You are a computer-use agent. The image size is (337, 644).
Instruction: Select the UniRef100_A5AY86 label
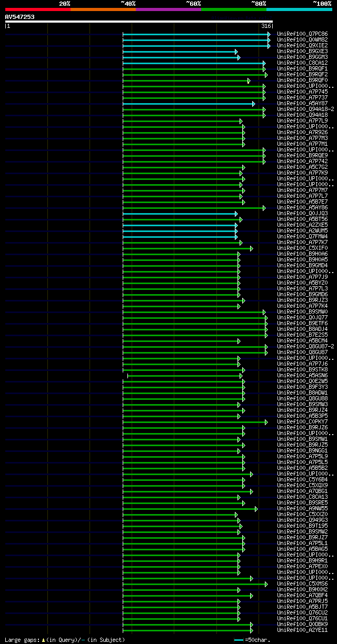tap(302, 207)
